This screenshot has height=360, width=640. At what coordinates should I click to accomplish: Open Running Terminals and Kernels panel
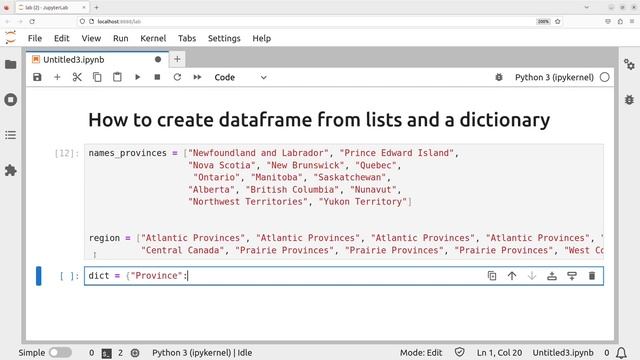11,100
